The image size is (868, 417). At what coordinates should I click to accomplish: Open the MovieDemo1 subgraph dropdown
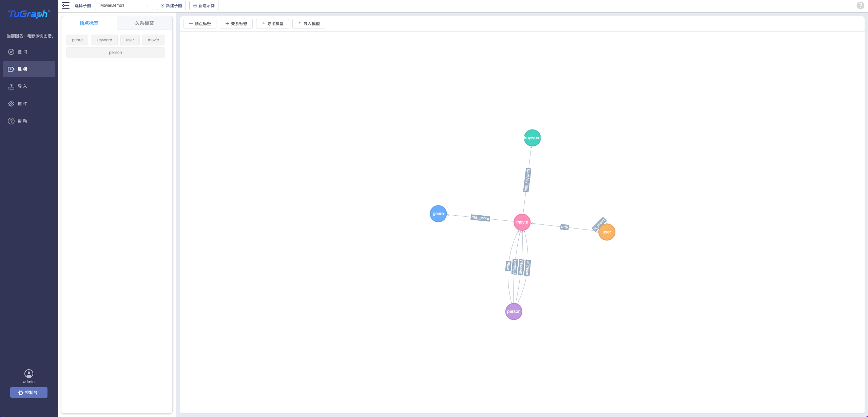point(124,5)
